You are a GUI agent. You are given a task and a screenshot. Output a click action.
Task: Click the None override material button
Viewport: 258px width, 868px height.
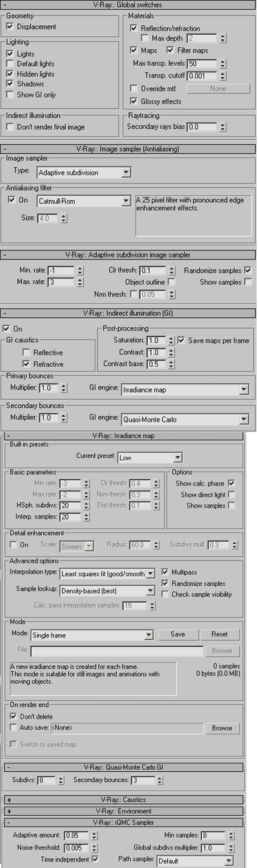(218, 88)
